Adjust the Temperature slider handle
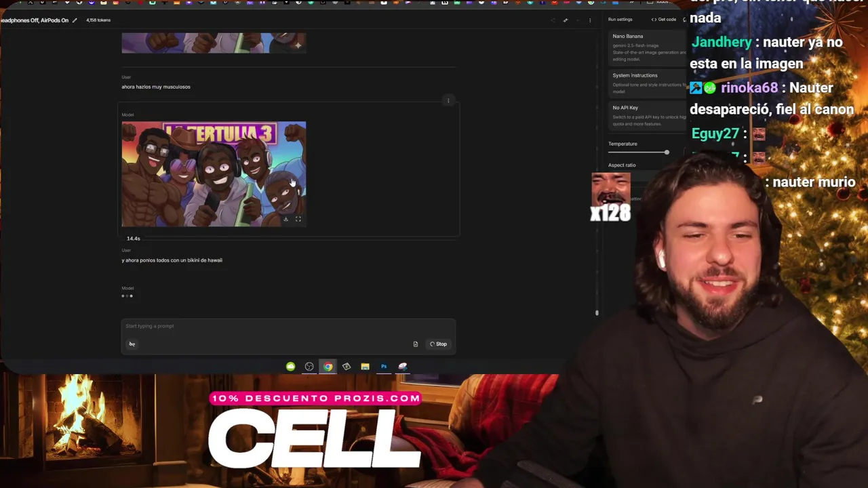868x488 pixels. pyautogui.click(x=667, y=152)
